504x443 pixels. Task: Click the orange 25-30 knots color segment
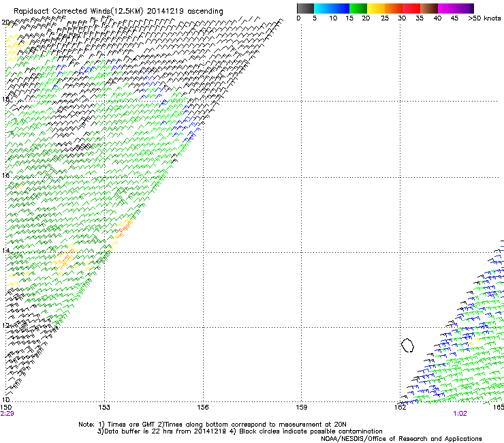(x=394, y=8)
